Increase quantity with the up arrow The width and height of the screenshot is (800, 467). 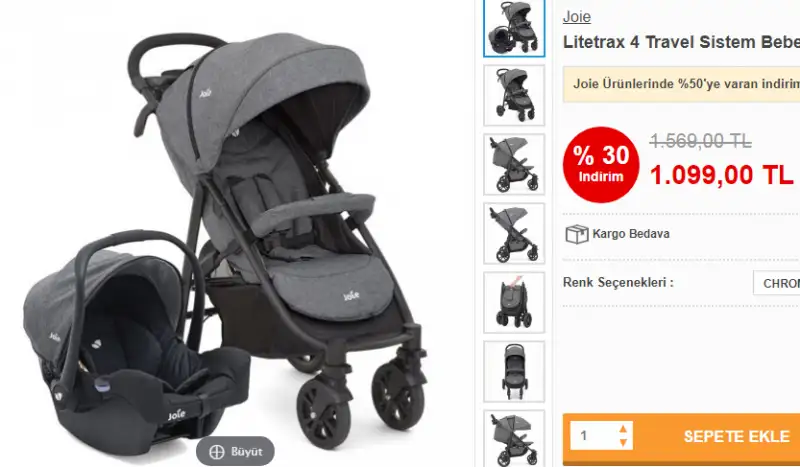(623, 429)
